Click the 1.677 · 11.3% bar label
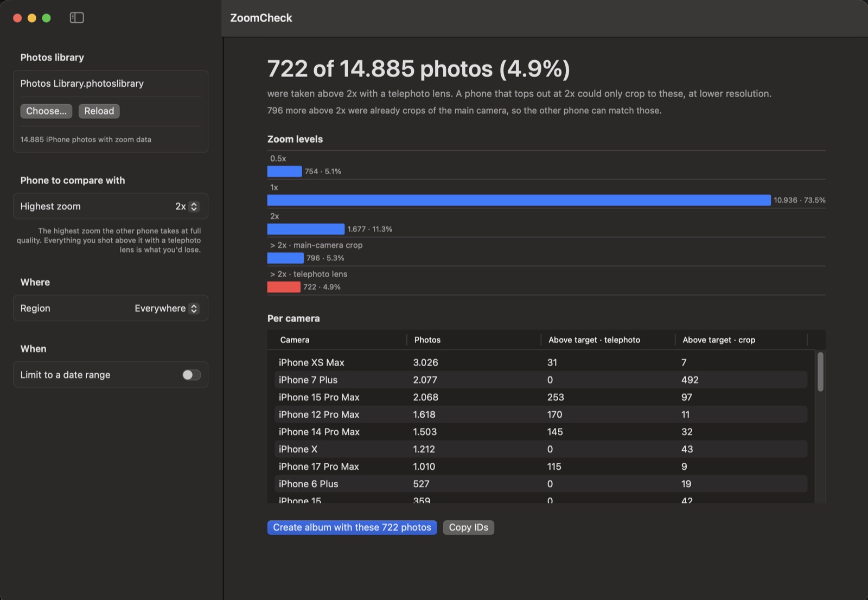This screenshot has height=600, width=868. [x=369, y=229]
